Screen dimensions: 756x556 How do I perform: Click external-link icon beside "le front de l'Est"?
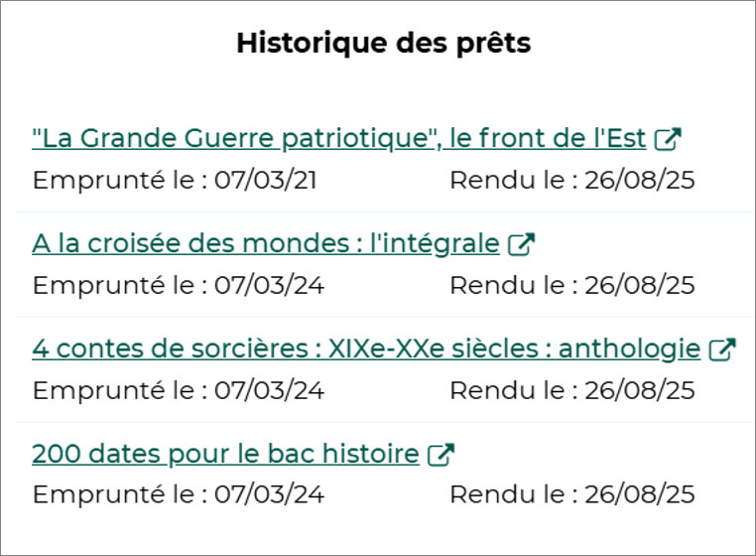point(668,139)
